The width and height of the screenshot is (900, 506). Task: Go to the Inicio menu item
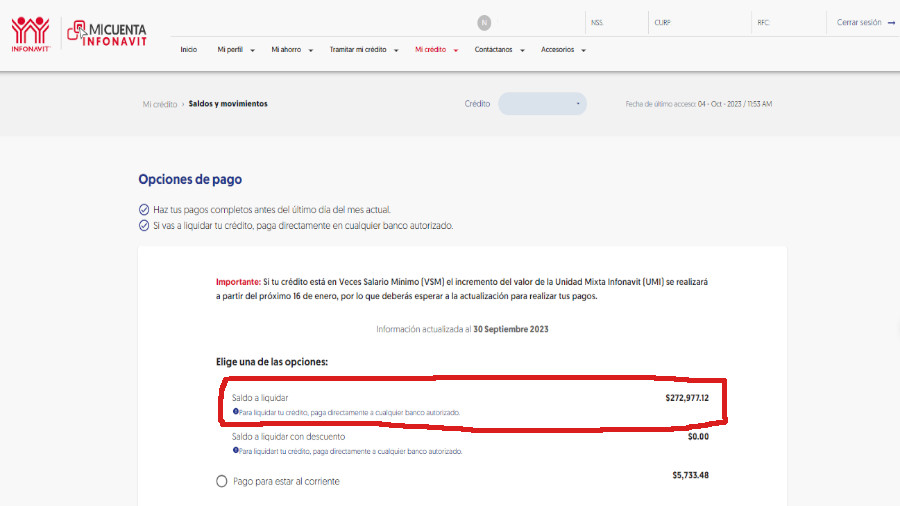pyautogui.click(x=188, y=49)
